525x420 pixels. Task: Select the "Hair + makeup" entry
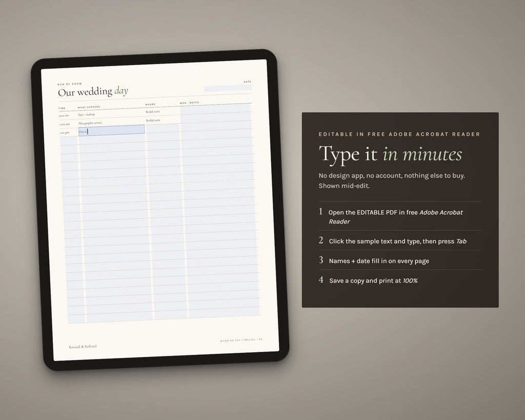coord(86,114)
